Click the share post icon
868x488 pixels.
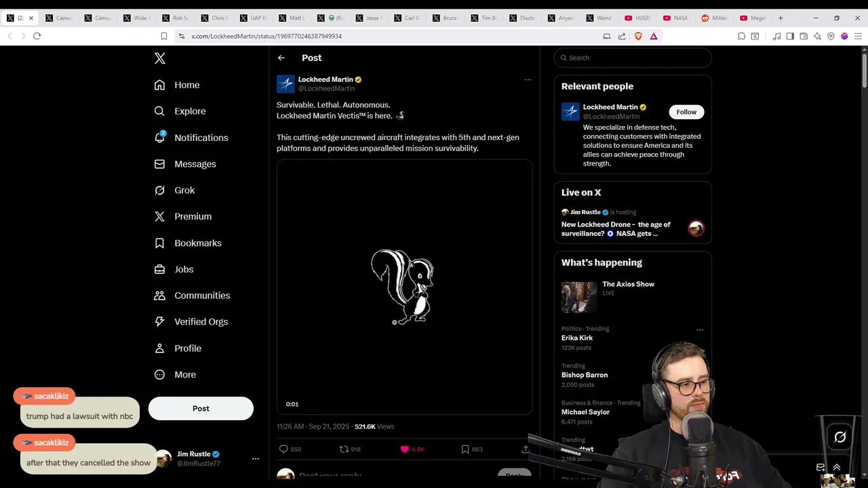tap(526, 449)
